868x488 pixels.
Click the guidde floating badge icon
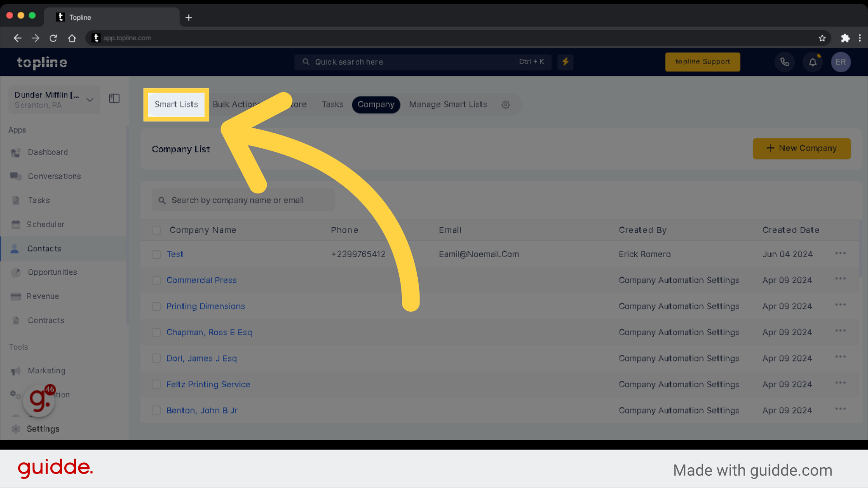(x=40, y=400)
